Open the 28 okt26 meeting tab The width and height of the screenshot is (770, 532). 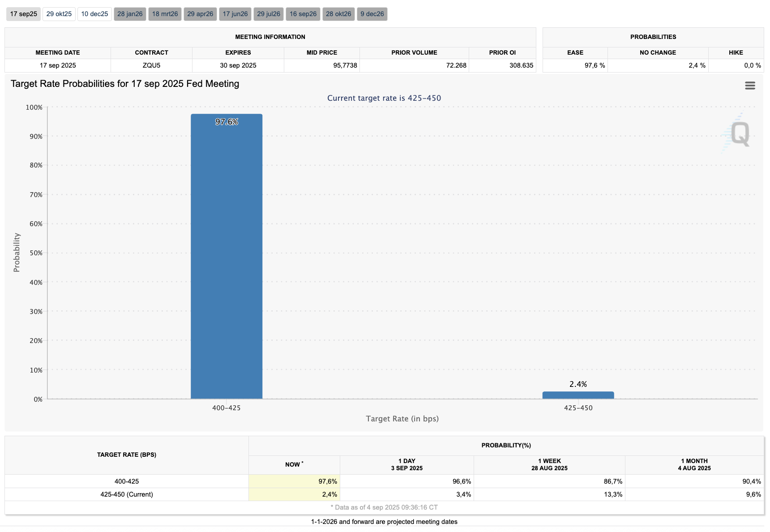(x=338, y=14)
